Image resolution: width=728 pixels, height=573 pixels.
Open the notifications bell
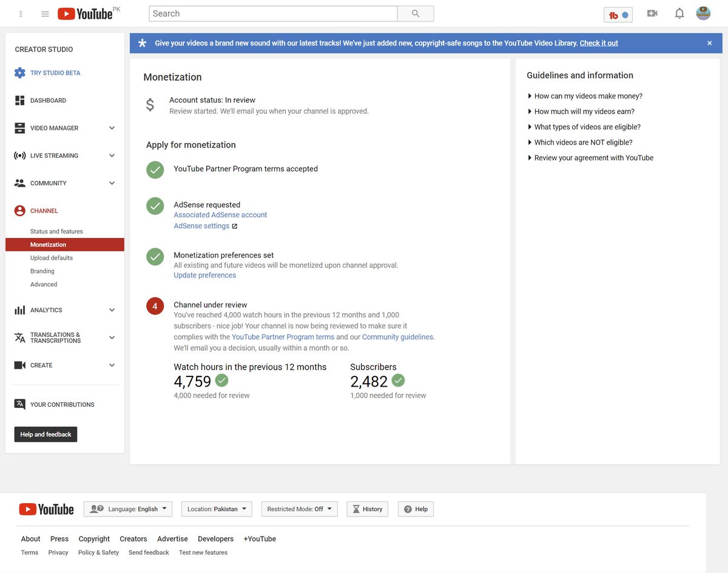pyautogui.click(x=679, y=13)
